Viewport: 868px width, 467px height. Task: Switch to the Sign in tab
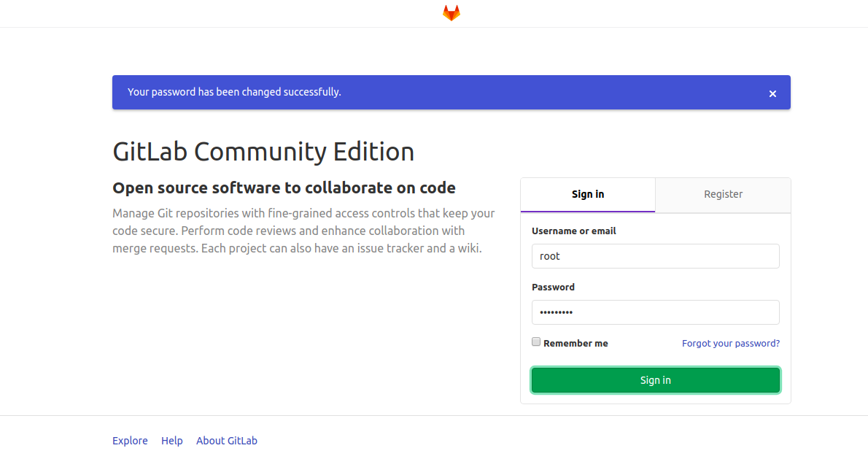[587, 194]
